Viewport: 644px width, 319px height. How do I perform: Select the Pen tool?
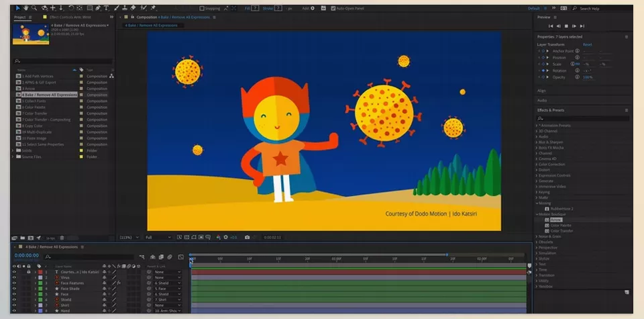[98, 8]
